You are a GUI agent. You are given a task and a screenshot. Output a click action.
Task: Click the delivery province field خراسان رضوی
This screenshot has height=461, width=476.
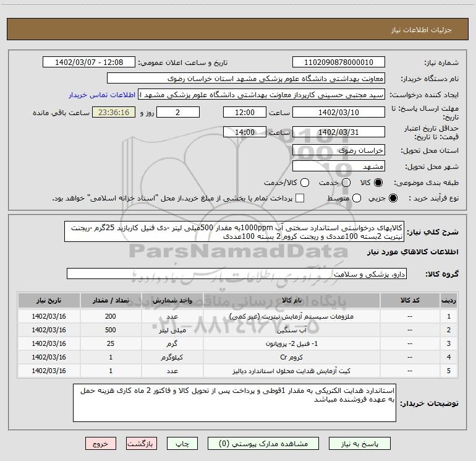pos(339,150)
